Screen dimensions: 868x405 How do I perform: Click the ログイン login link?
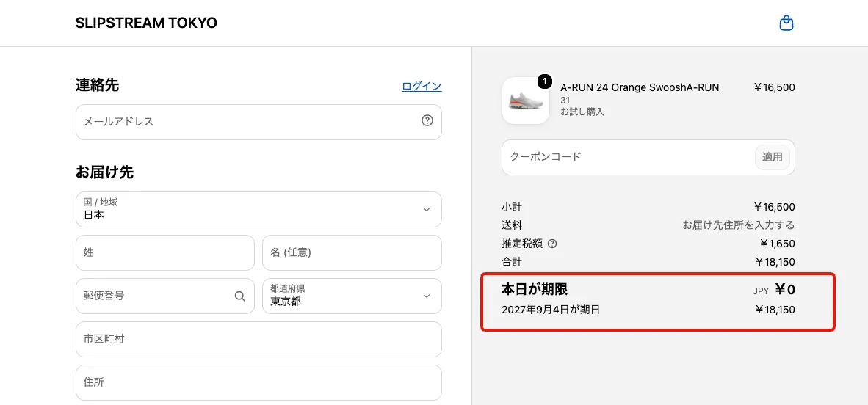(422, 87)
